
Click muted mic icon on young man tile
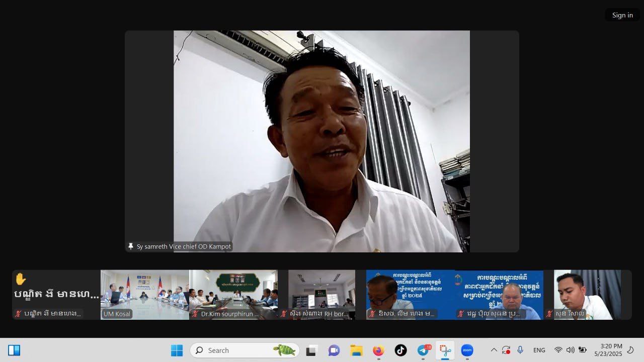coord(549,314)
